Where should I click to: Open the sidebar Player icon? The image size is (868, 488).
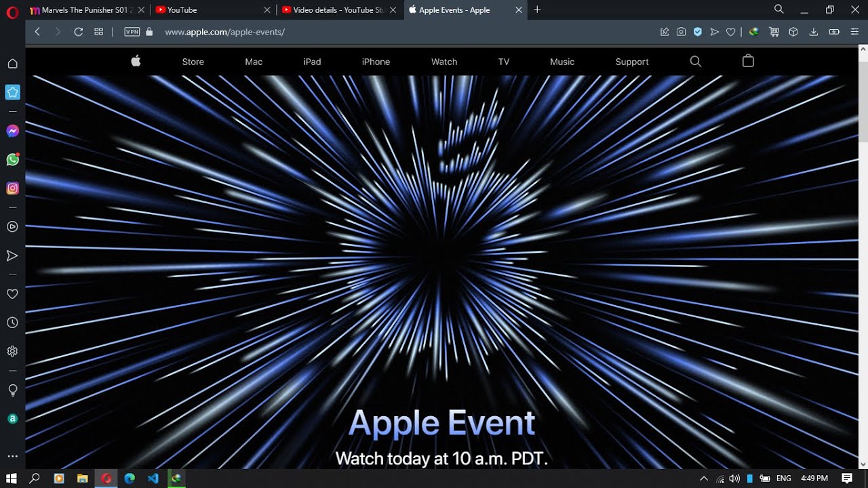pos(12,227)
